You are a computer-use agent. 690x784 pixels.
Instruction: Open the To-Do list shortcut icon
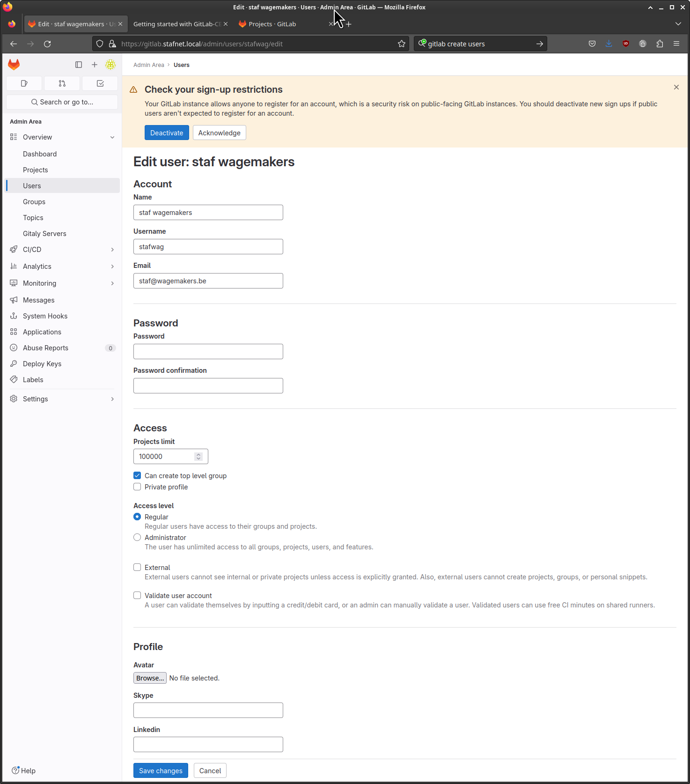(100, 83)
